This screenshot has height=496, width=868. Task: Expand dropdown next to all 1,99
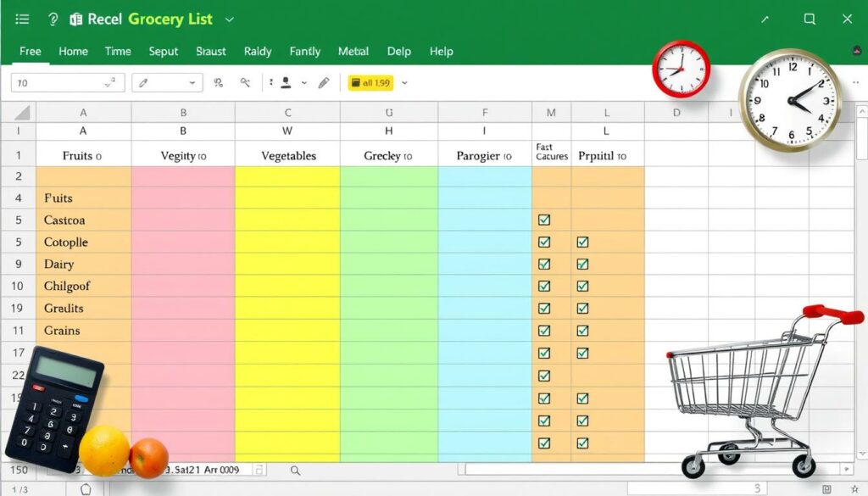pos(404,82)
